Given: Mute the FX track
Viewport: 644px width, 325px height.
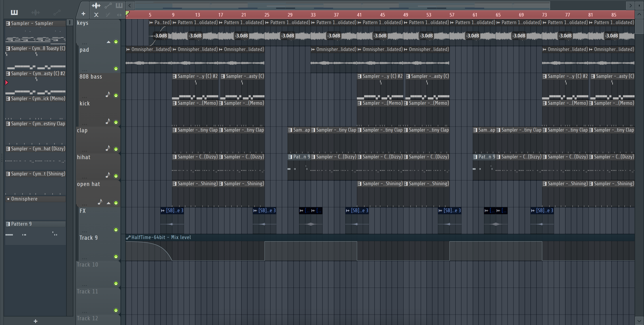Looking at the screenshot, I should (116, 230).
